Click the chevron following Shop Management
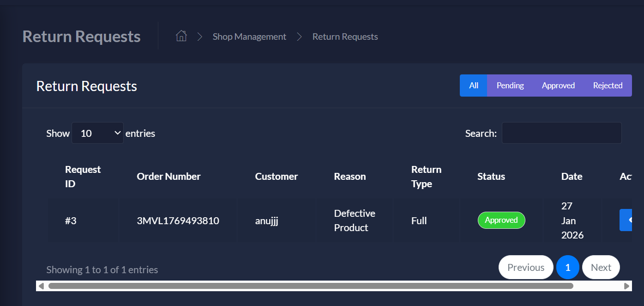 pos(299,36)
